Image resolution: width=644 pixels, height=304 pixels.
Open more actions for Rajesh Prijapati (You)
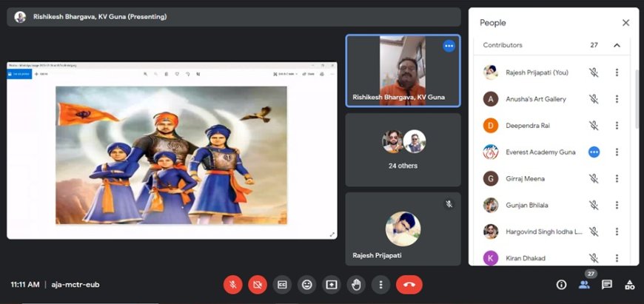pos(617,72)
